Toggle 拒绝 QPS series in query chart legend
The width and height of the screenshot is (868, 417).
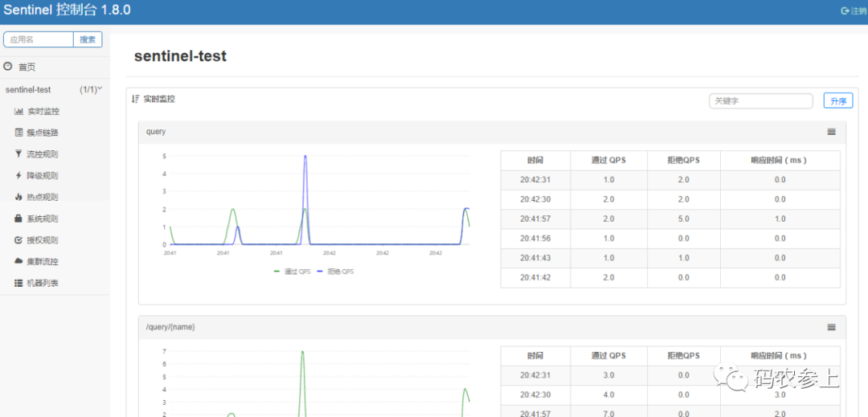tap(336, 272)
